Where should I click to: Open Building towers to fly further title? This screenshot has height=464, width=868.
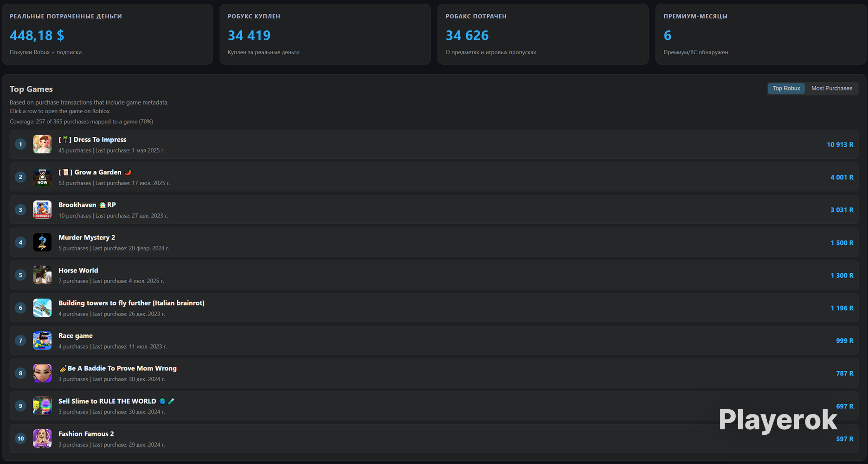[x=131, y=303]
